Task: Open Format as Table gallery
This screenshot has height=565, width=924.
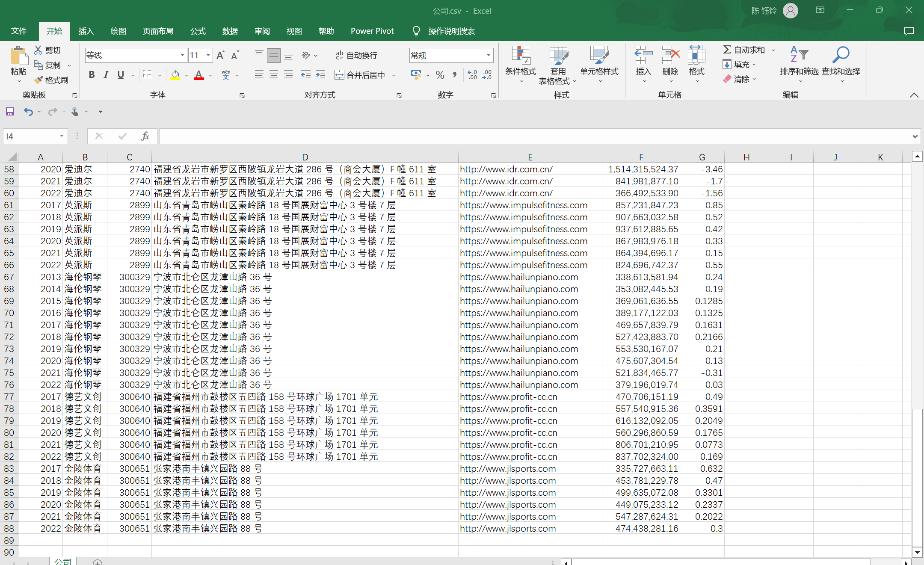Action: coord(558,65)
